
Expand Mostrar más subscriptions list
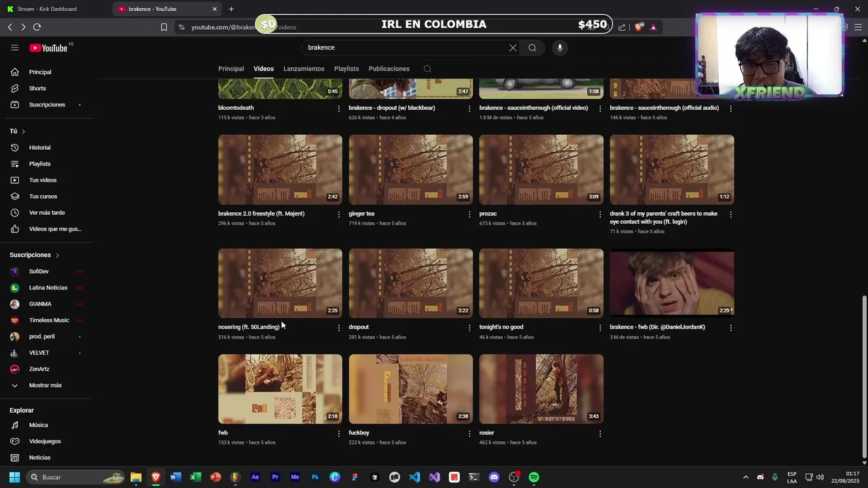pos(45,385)
